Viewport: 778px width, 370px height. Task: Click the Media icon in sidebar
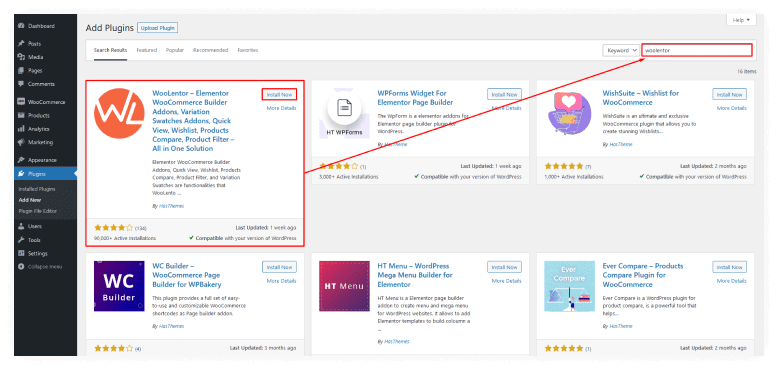pyautogui.click(x=21, y=57)
